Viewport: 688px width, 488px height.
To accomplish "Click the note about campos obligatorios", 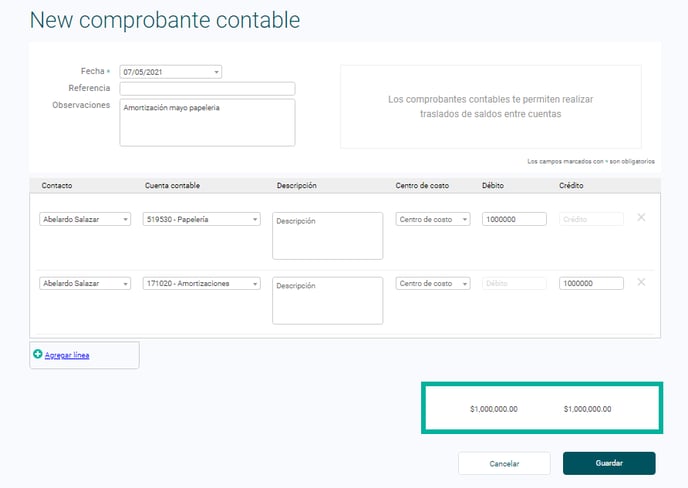I will [591, 161].
